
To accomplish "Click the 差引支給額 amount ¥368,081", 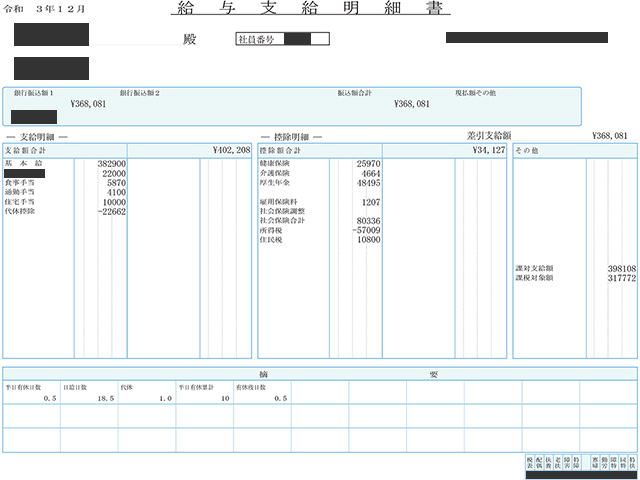I will 609,135.
